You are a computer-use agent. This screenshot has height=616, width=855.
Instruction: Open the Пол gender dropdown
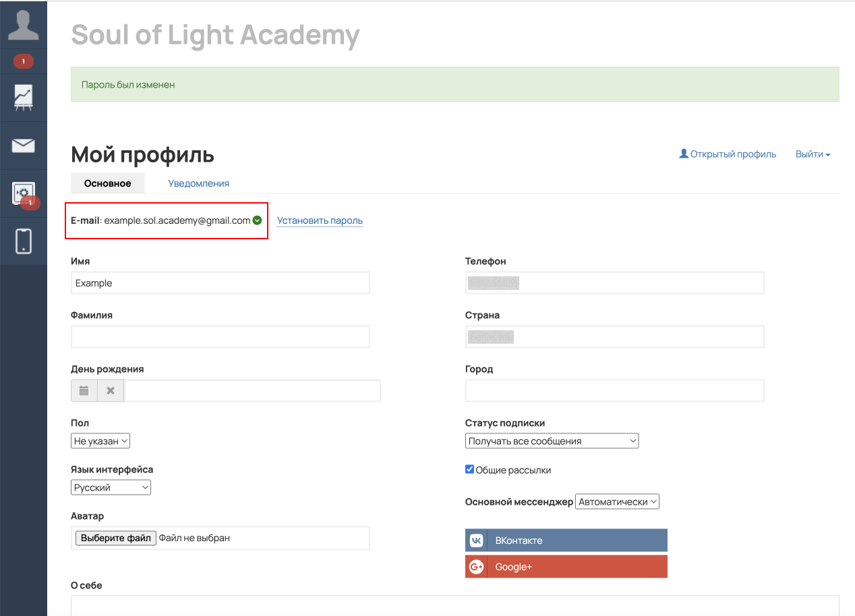100,441
